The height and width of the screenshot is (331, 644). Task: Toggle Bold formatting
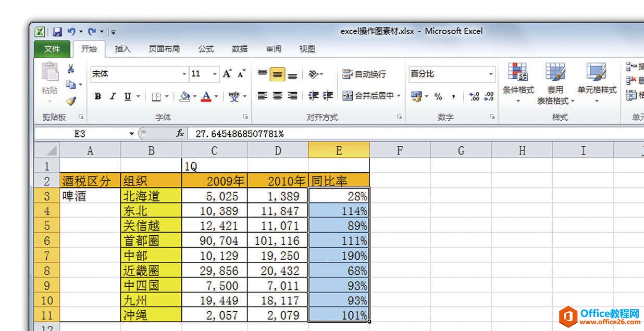click(98, 96)
